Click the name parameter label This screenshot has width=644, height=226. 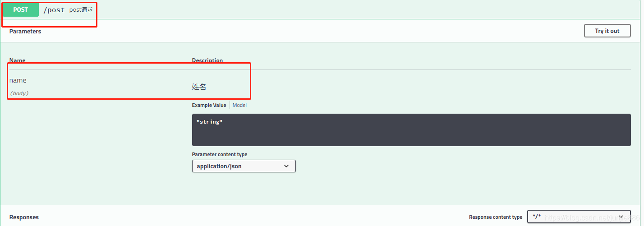pyautogui.click(x=18, y=80)
